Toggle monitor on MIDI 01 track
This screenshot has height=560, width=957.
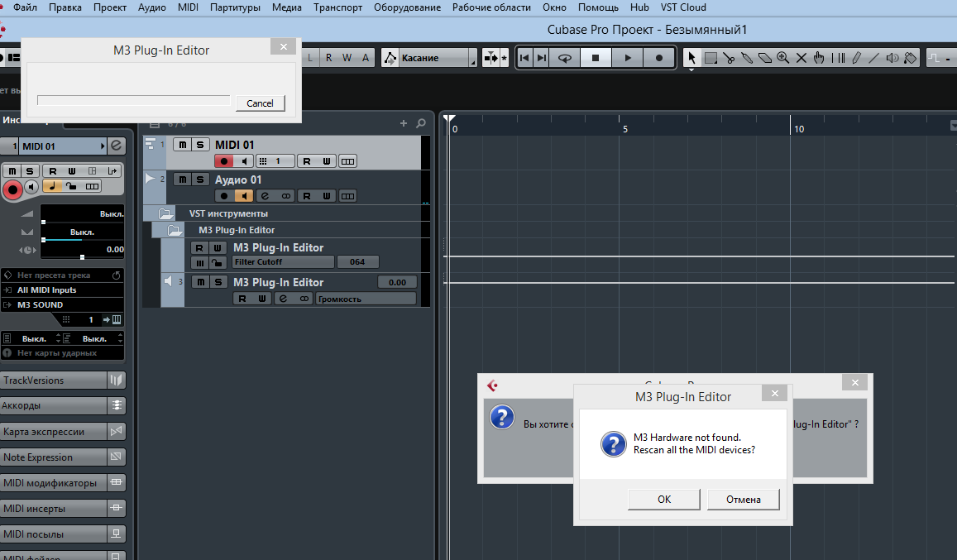[x=243, y=161]
